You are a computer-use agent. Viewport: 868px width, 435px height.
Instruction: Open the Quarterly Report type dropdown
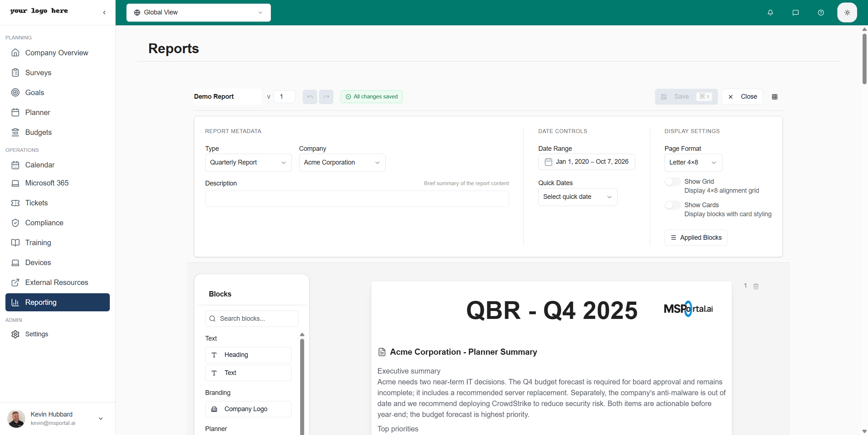click(248, 162)
